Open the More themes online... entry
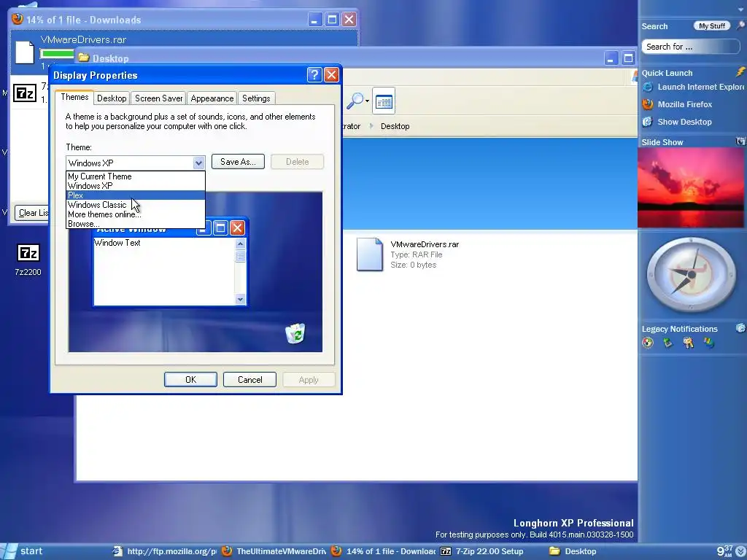 point(135,214)
